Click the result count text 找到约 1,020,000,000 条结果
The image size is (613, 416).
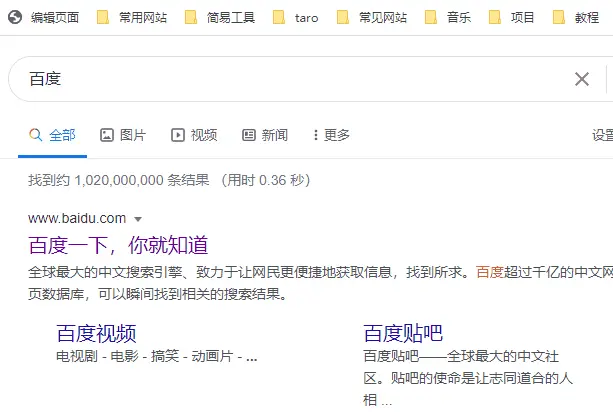pyautogui.click(x=119, y=180)
